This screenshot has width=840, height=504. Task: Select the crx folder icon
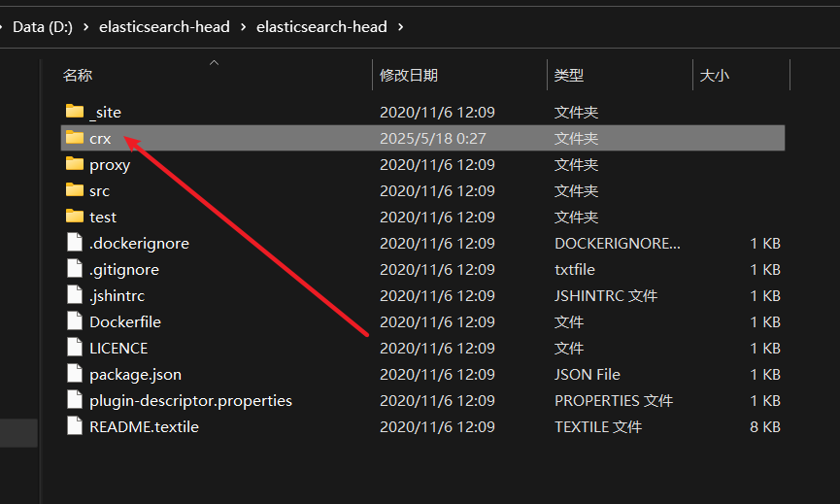click(x=75, y=138)
